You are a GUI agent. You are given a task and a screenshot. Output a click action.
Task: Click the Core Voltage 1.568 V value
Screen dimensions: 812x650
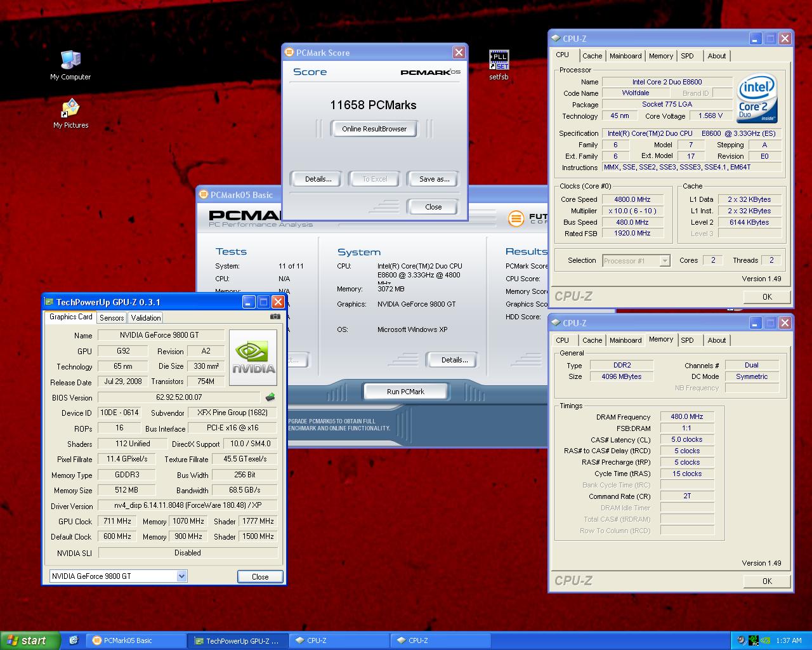710,116
